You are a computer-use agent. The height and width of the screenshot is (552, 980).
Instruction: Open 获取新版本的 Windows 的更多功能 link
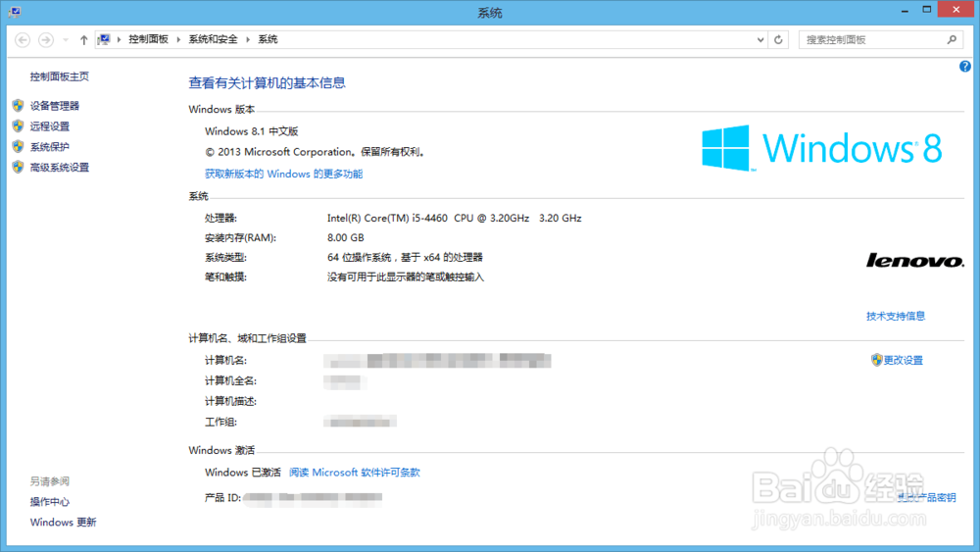(284, 174)
